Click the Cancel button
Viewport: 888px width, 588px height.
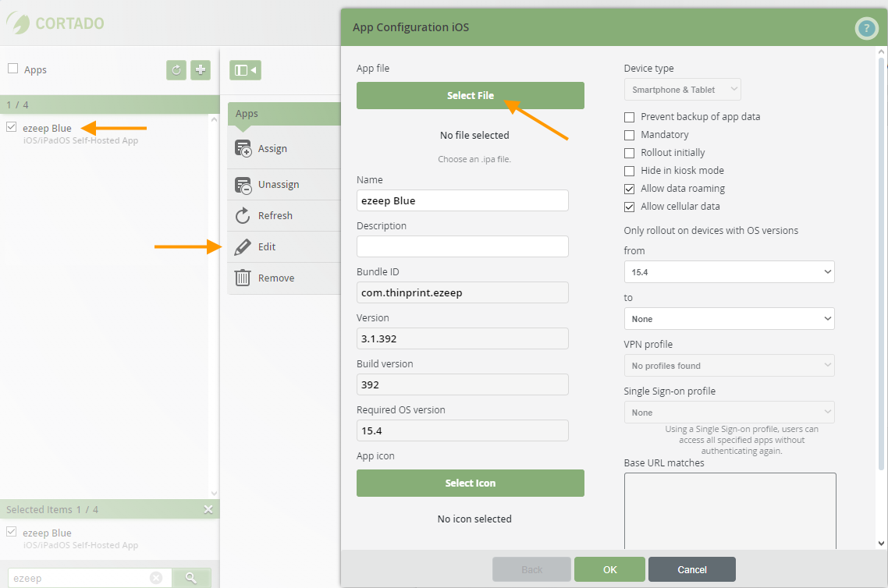692,569
